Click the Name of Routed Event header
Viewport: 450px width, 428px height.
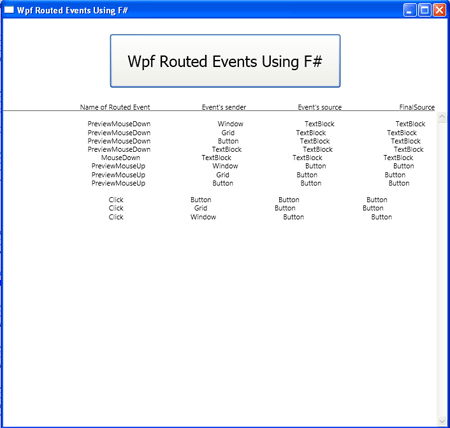(115, 107)
